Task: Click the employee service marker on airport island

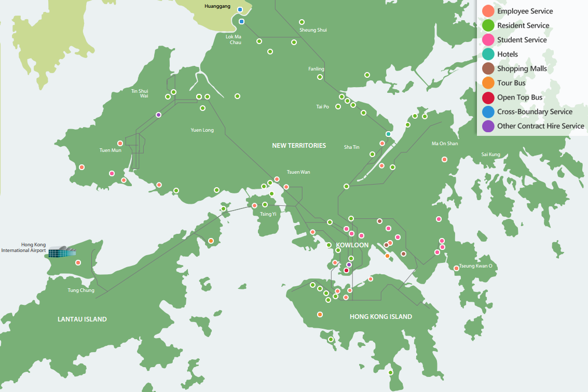Action: click(x=78, y=262)
